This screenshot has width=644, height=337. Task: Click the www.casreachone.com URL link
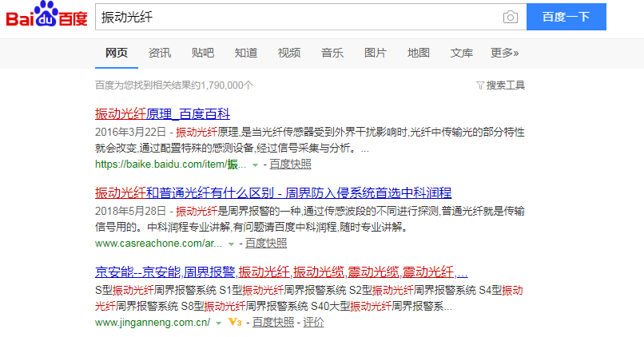point(158,244)
